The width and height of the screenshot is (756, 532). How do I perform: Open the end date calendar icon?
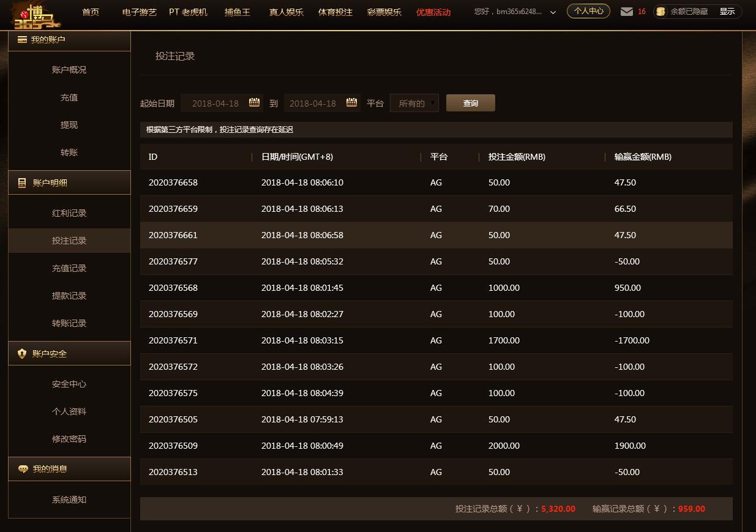coord(352,103)
